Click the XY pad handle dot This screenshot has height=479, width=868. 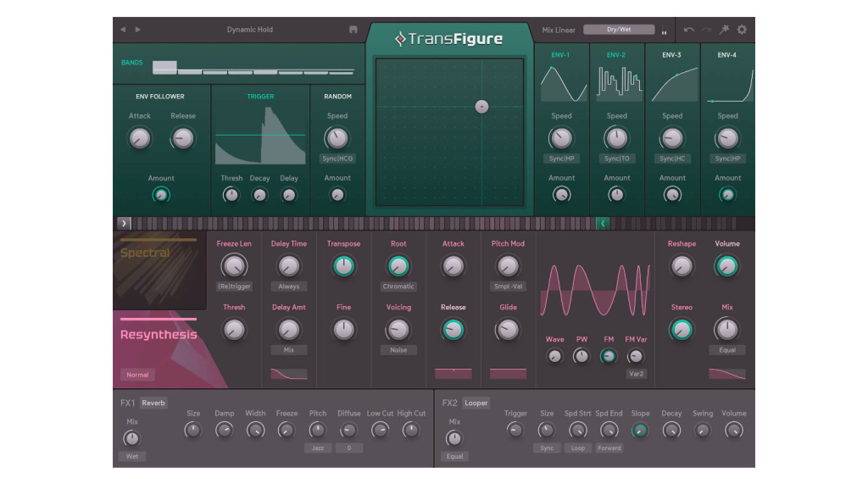[x=481, y=107]
